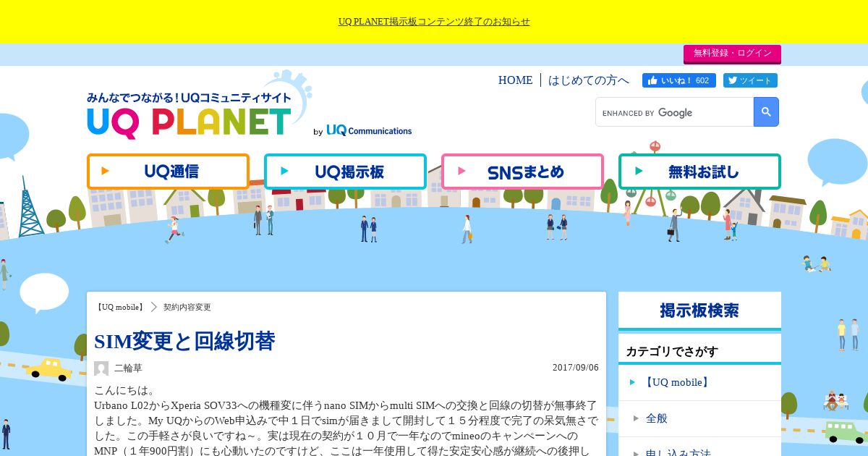Click the カテゴリでさがす heading
The width and height of the screenshot is (868, 456).
coord(672,351)
